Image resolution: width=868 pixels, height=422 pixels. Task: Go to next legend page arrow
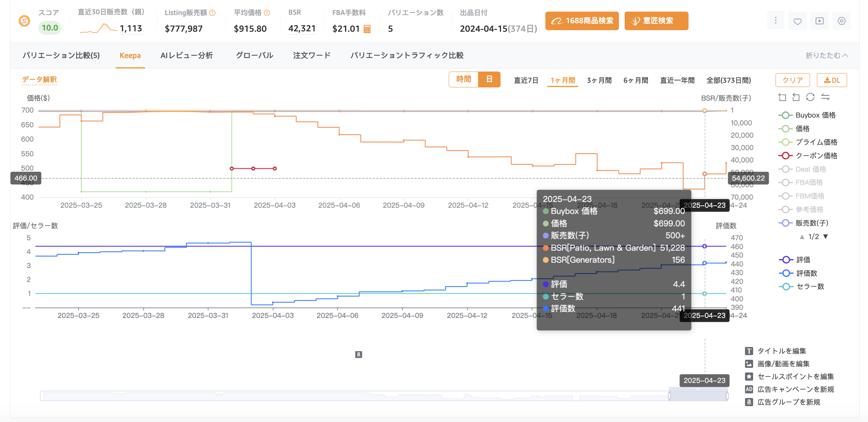[825, 237]
